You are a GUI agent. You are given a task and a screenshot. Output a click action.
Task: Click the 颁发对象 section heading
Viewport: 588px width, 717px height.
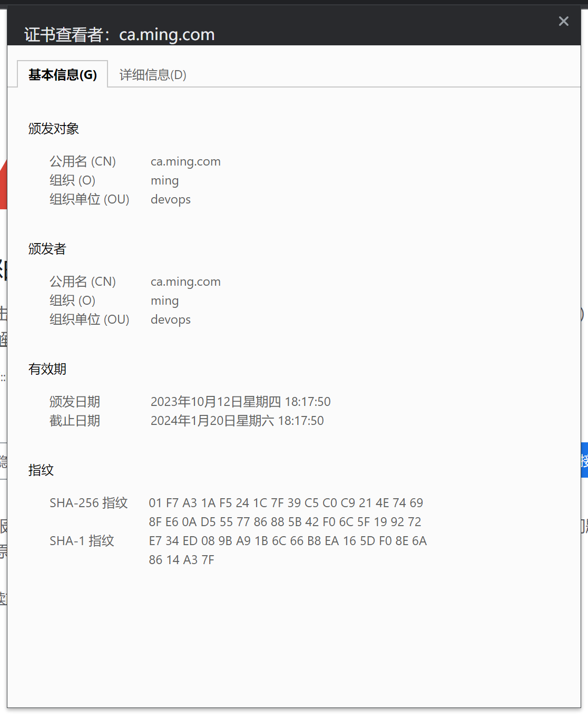pos(54,129)
